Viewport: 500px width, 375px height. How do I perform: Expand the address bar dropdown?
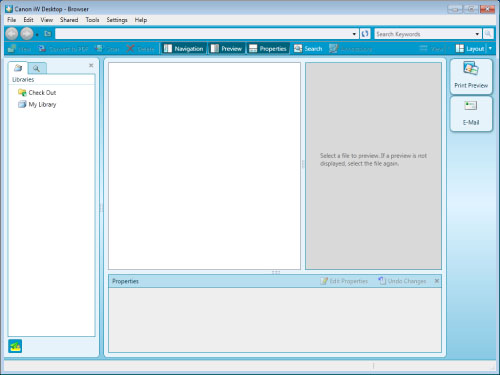(x=354, y=34)
